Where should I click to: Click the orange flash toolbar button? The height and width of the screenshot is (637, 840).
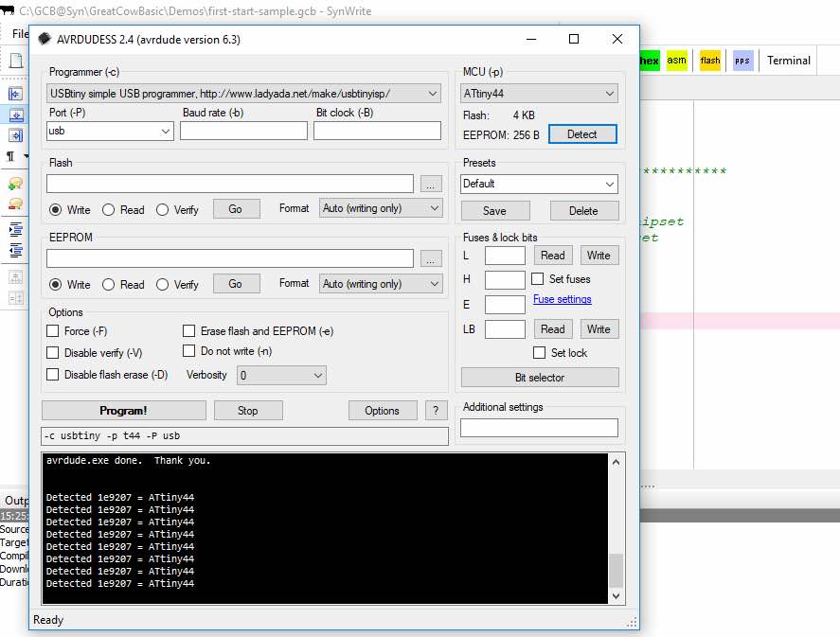pos(710,61)
